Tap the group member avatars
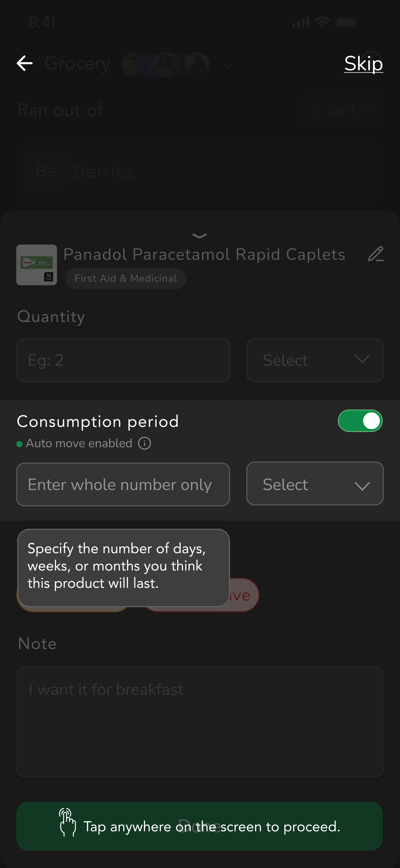This screenshot has height=868, width=400. click(x=165, y=64)
